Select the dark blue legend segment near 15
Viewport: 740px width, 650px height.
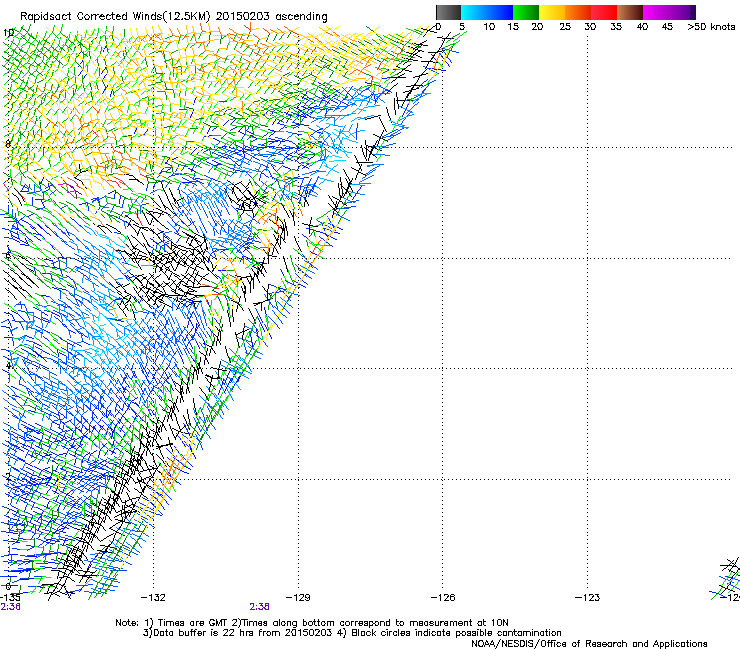(x=500, y=12)
